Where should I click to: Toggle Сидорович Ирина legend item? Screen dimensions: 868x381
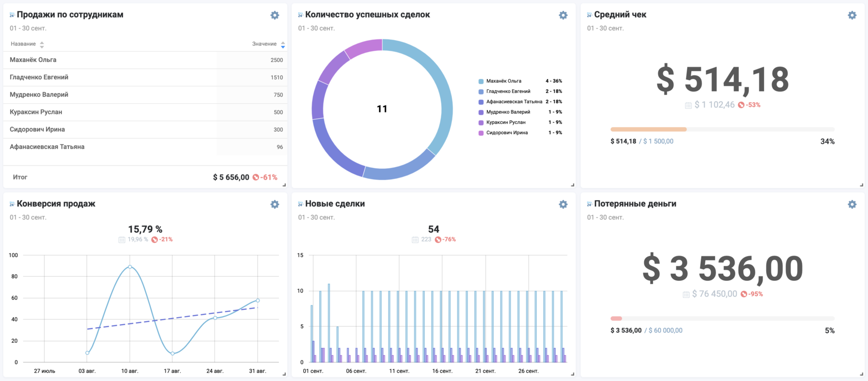coord(506,133)
